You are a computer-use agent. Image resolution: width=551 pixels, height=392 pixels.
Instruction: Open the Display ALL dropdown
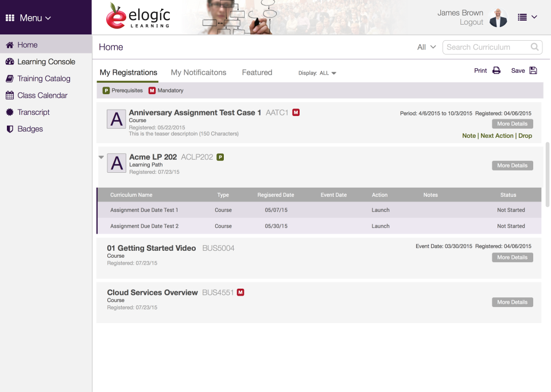[x=332, y=73]
